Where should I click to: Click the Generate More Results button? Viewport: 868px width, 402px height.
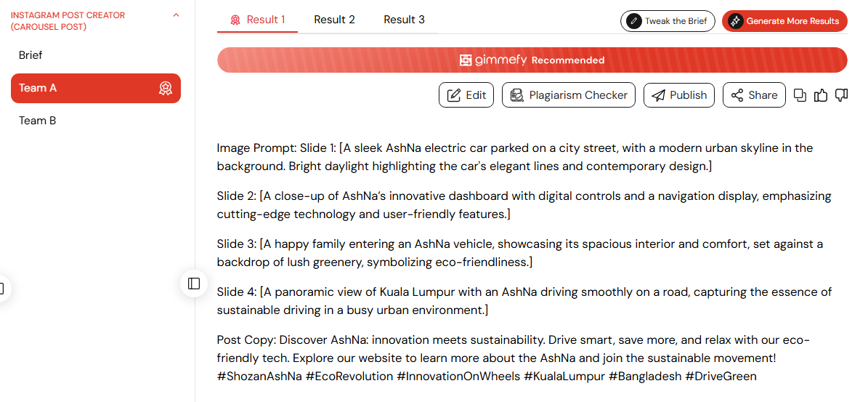click(x=784, y=21)
